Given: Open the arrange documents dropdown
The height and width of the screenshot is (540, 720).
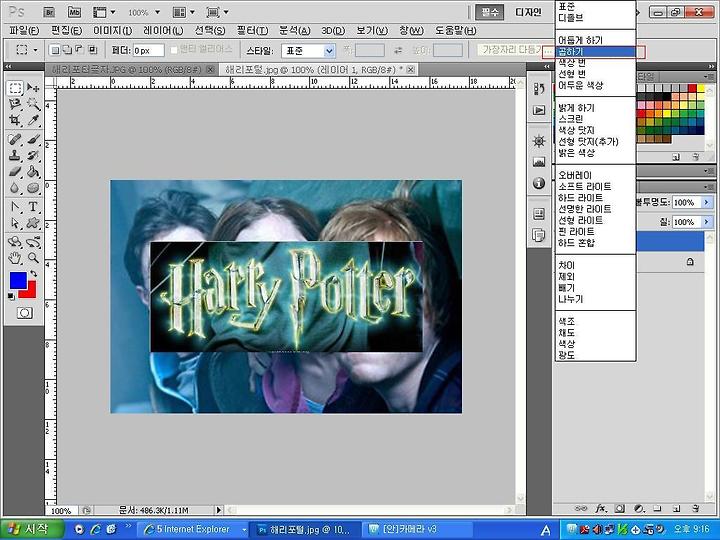Looking at the screenshot, I should click(x=186, y=12).
